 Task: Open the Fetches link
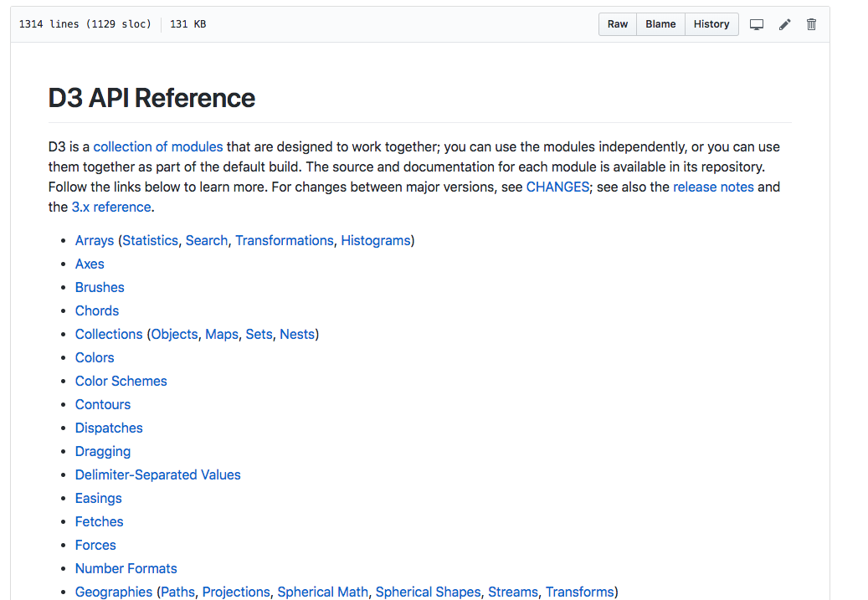(99, 521)
